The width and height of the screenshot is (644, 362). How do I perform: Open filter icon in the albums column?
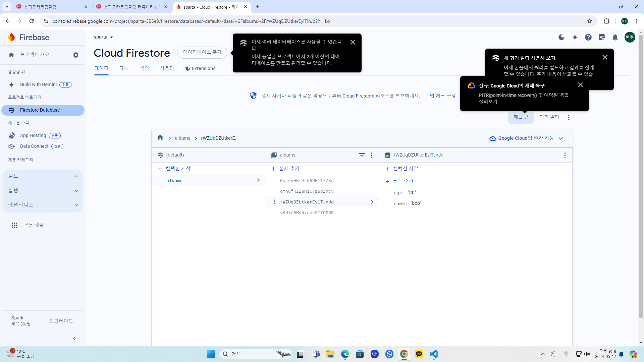pos(362,155)
